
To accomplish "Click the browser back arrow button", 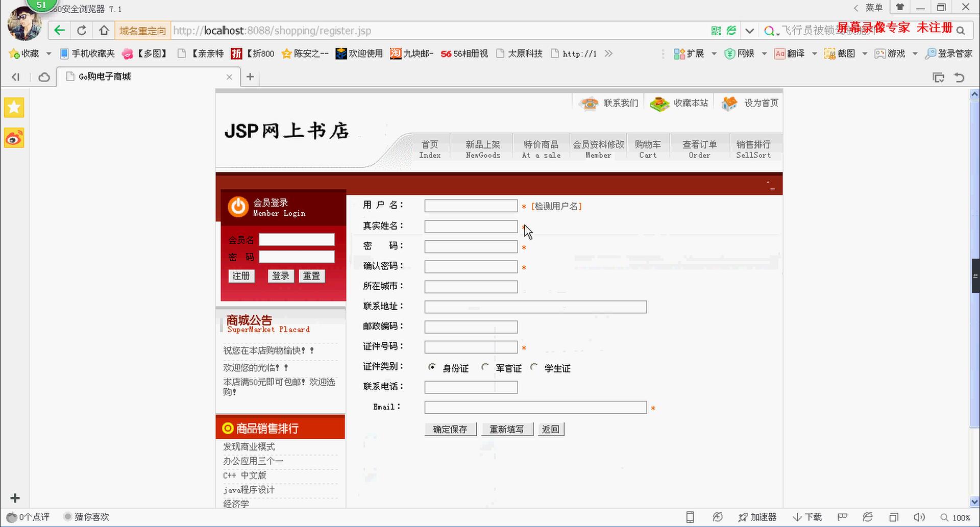I will click(x=60, y=31).
